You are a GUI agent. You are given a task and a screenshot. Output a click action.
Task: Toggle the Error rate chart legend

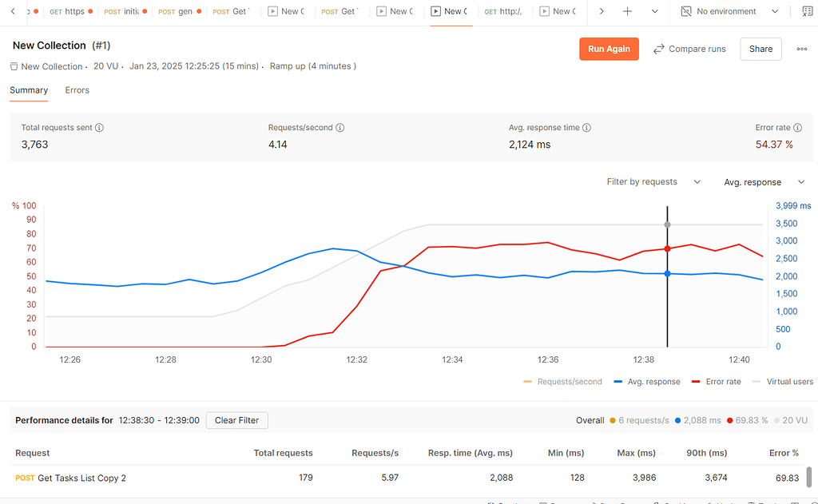coord(716,382)
